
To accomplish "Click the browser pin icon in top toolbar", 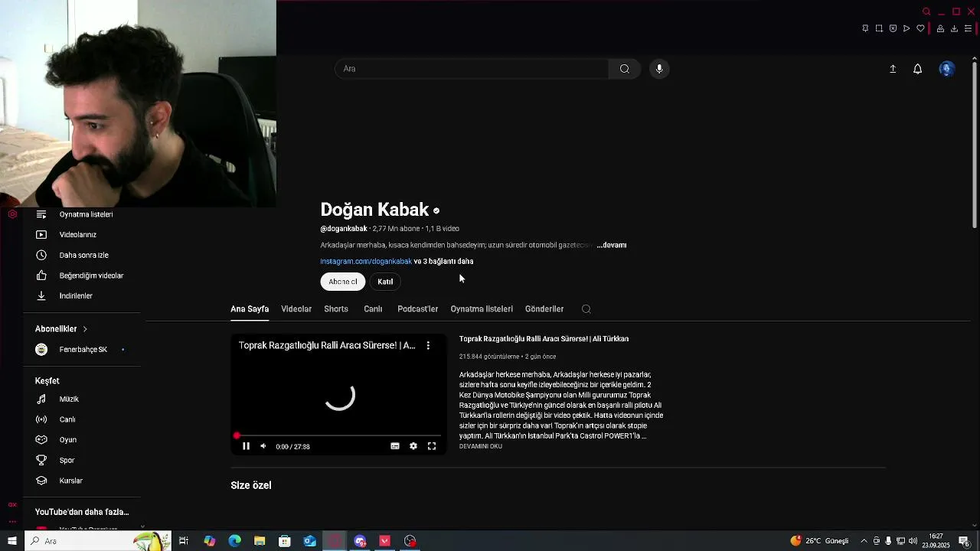I will click(865, 28).
